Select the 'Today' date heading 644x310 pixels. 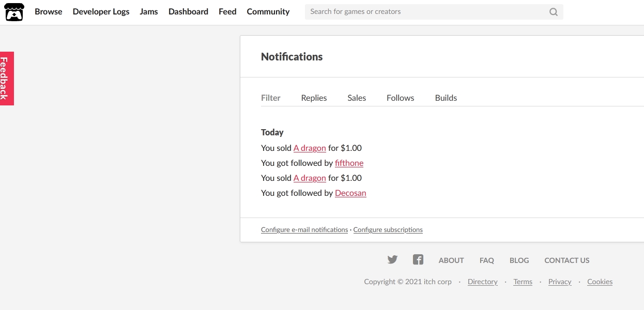[272, 132]
